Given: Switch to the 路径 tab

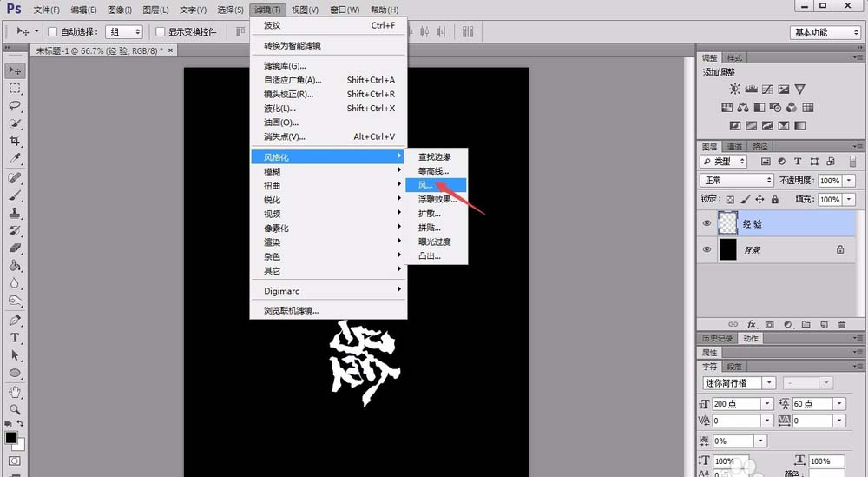Looking at the screenshot, I should tap(760, 147).
